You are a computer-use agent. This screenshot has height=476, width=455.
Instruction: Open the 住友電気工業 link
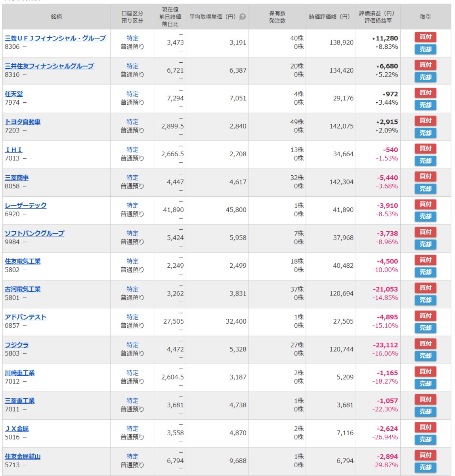tap(23, 261)
